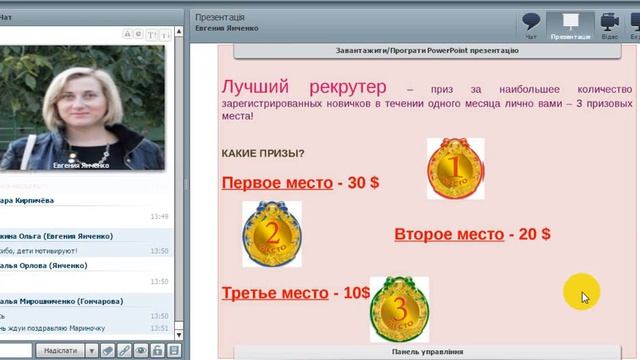This screenshot has height=360, width=640.
Task: Open dropdown arrow next to Надіслати
Action: (x=91, y=351)
